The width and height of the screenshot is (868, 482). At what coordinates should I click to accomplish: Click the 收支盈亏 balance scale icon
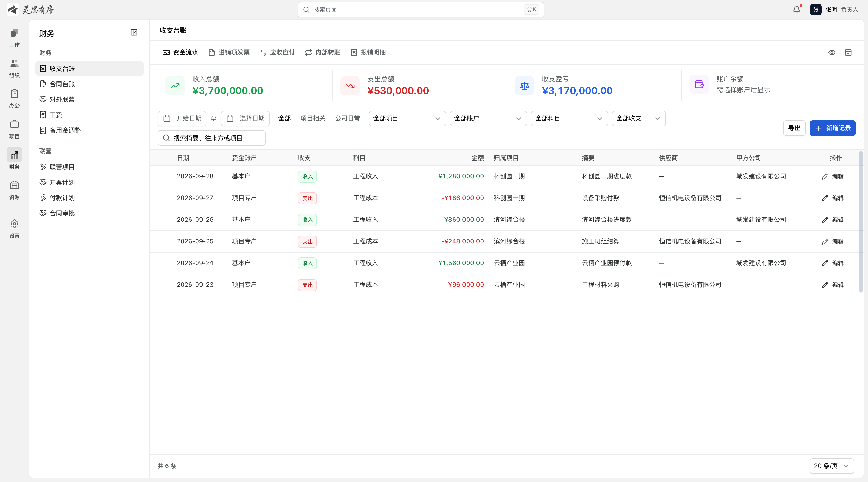coord(525,86)
